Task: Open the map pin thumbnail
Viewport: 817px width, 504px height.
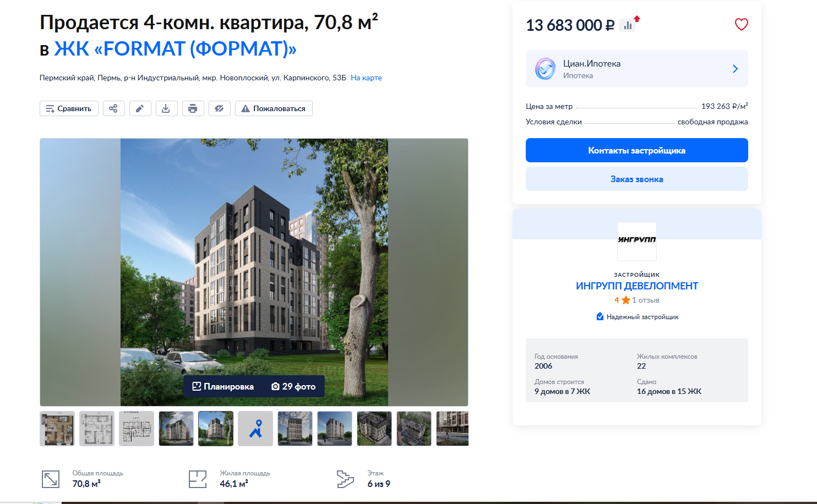Action: [255, 429]
